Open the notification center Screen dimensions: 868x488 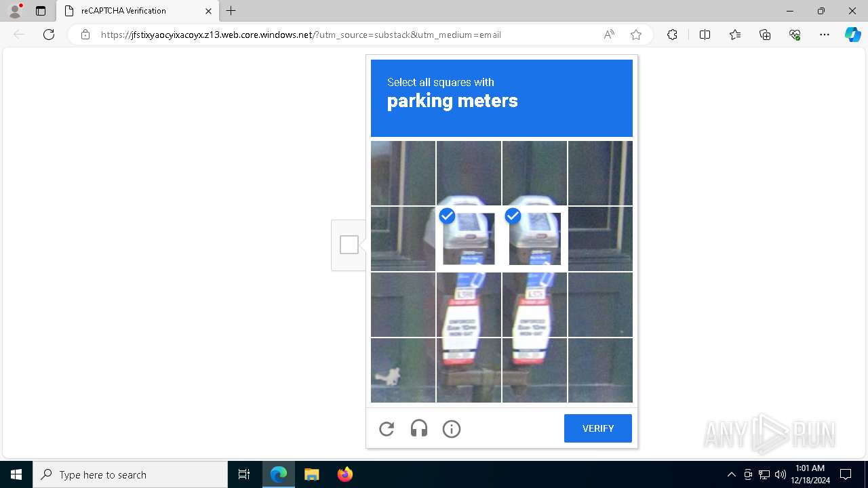[846, 474]
